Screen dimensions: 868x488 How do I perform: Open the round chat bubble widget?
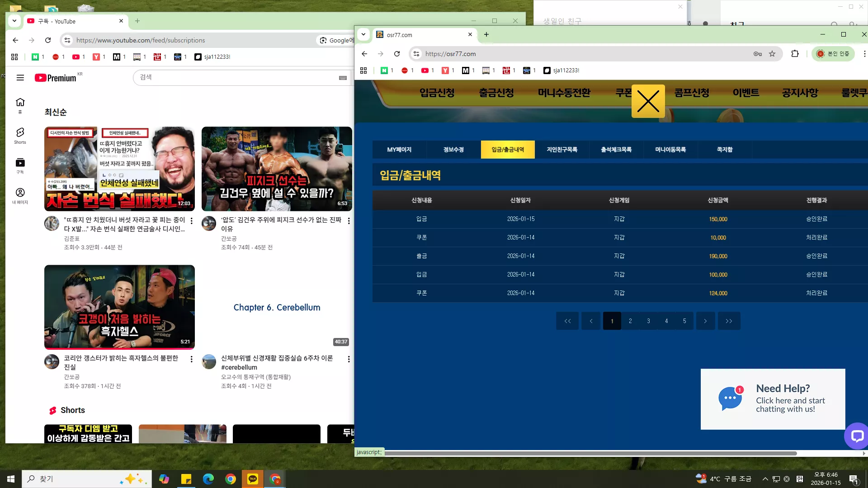click(856, 436)
